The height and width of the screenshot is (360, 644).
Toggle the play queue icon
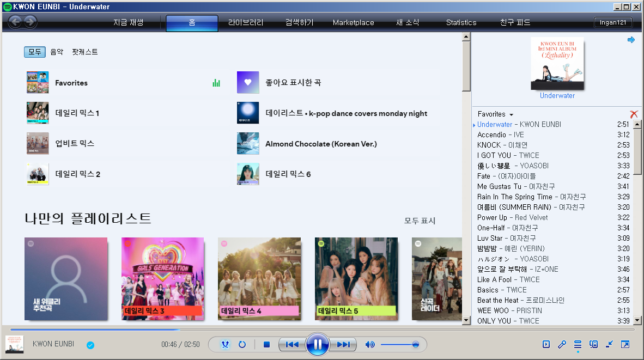click(578, 344)
